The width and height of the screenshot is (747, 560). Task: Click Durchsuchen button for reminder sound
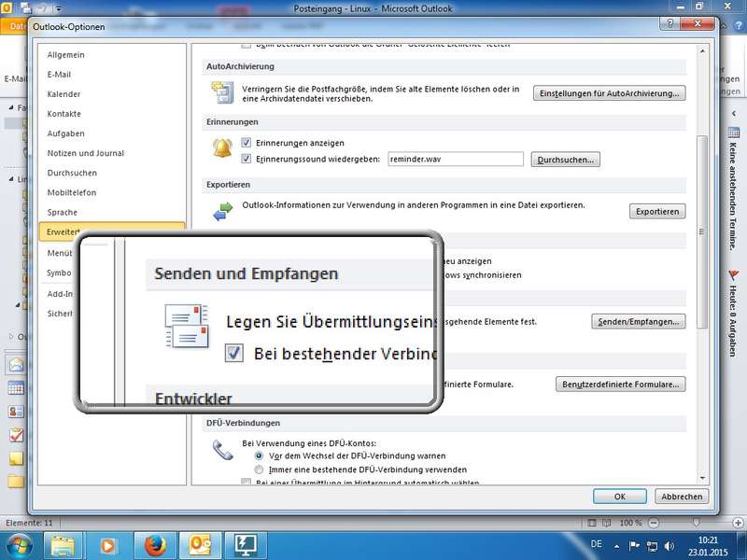click(566, 160)
